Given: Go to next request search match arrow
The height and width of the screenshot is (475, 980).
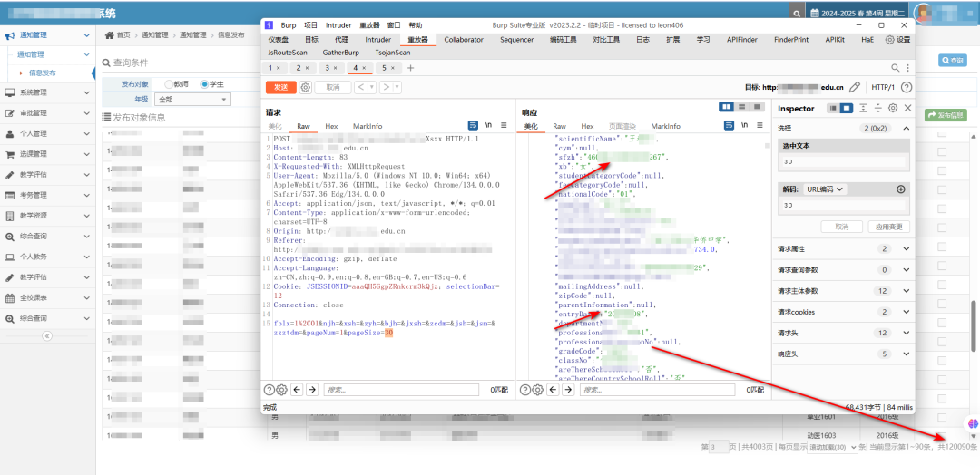Looking at the screenshot, I should click(x=312, y=390).
